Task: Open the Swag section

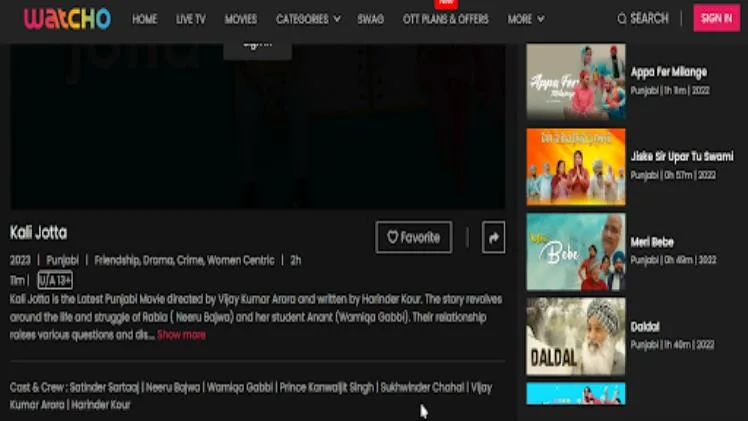Action: 370,19
